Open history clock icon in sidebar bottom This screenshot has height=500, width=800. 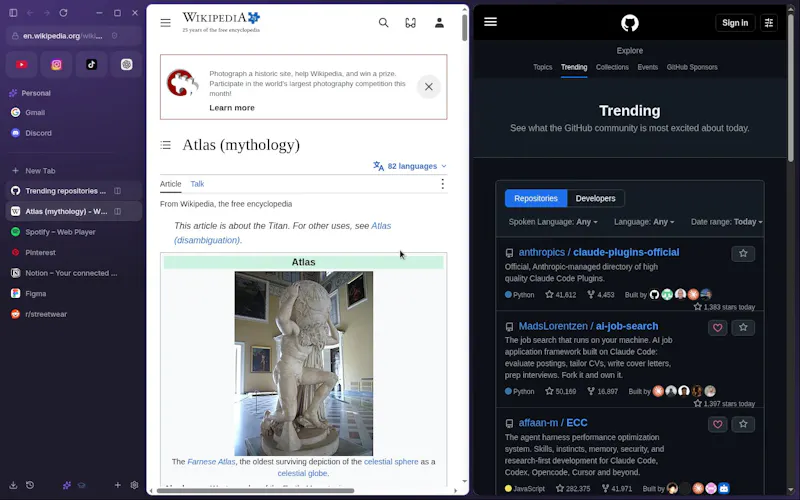[x=30, y=485]
